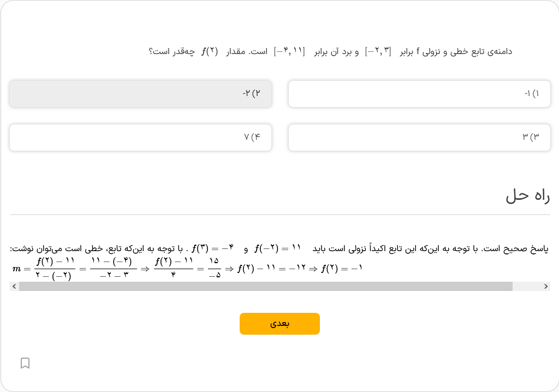Click the f(2) expression in the question
Screen dimensions: 559x392
pos(210,52)
